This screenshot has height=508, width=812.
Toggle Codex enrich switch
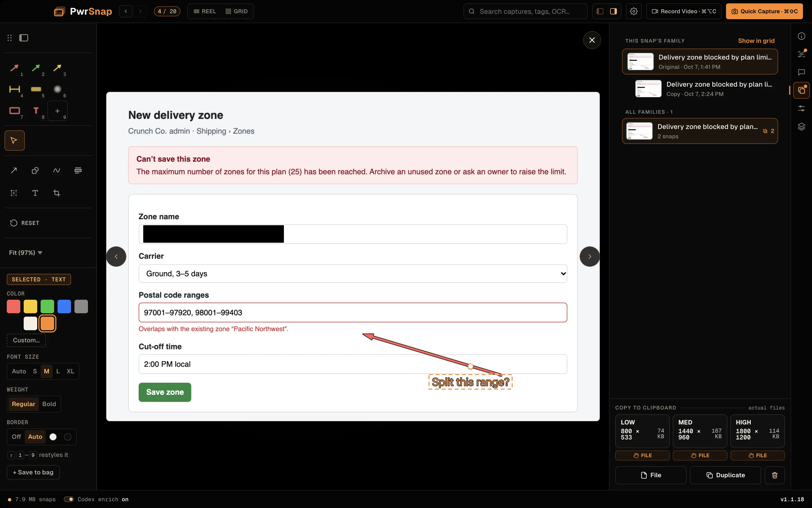pos(69,499)
